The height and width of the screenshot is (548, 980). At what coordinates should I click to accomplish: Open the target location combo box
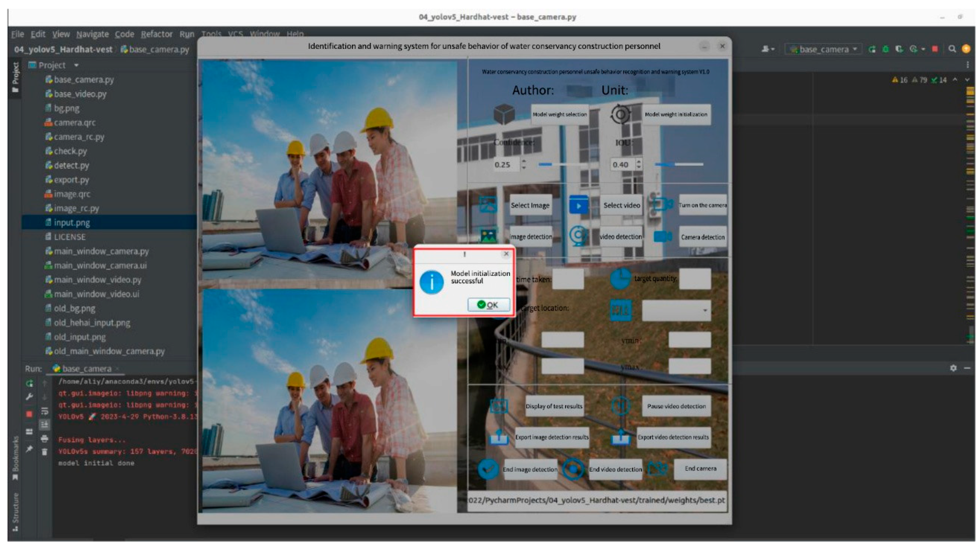click(676, 310)
